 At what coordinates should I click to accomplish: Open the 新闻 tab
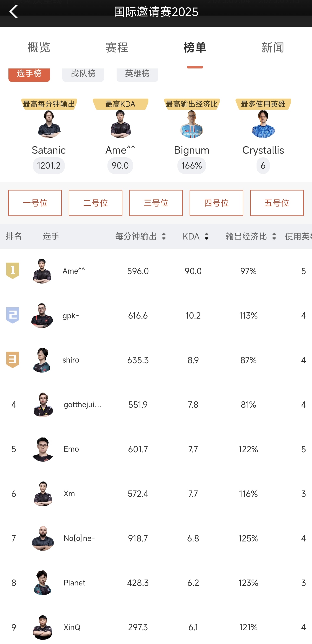pos(273,47)
